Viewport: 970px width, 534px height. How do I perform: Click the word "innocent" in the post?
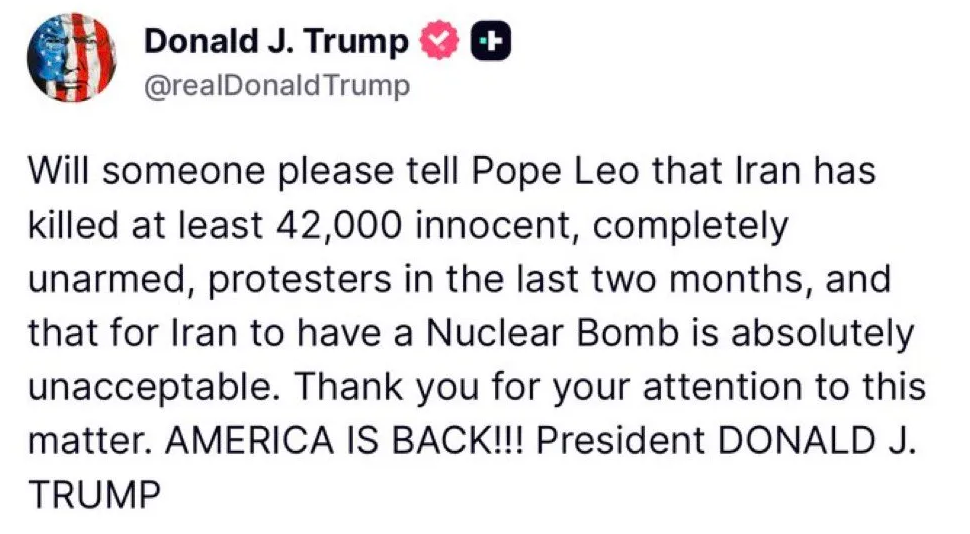[505, 225]
